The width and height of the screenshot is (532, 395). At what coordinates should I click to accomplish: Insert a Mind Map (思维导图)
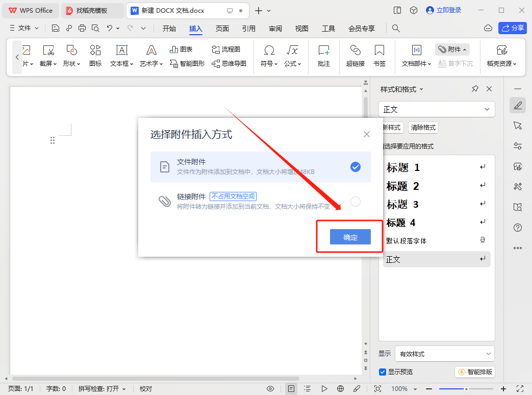pos(229,63)
